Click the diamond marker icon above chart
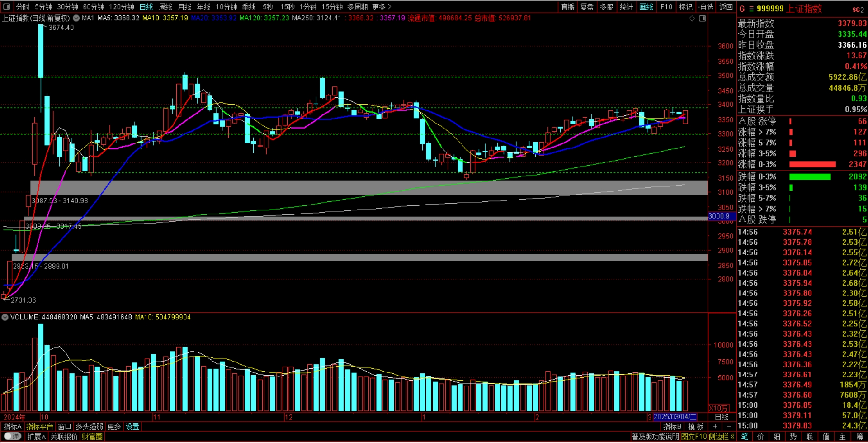Screen dimensions: 868x443 692,19
